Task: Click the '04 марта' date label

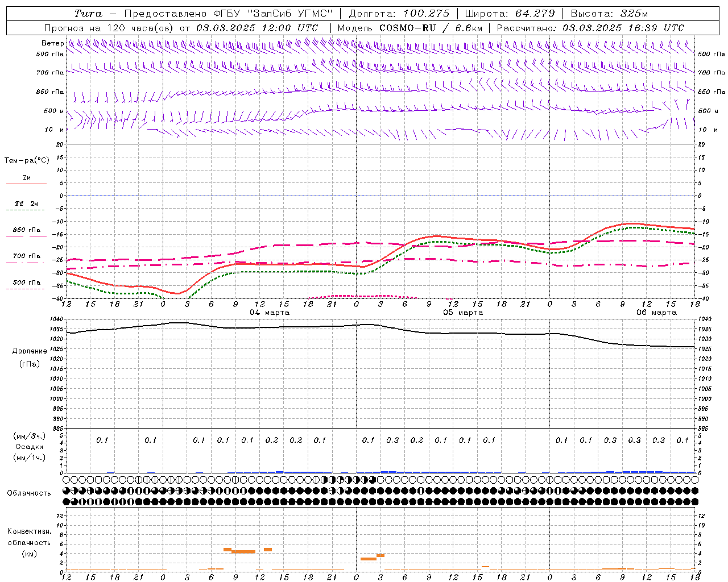Action: [x=270, y=313]
